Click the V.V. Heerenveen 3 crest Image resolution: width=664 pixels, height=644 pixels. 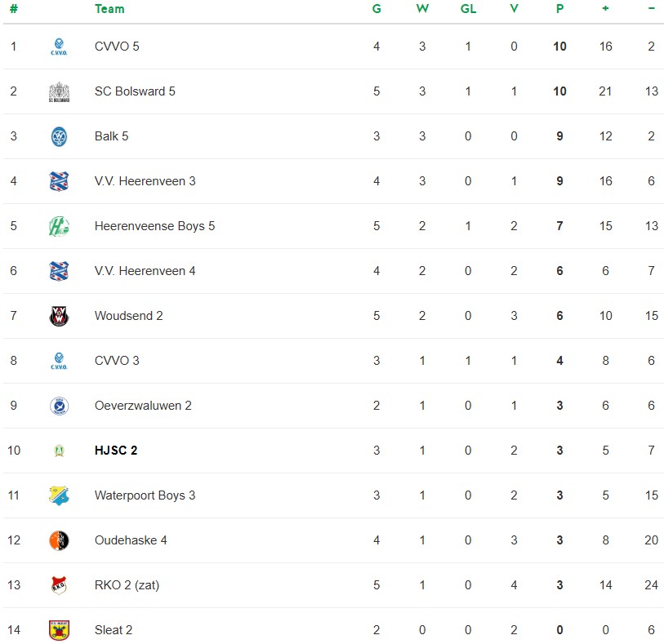coord(59,181)
